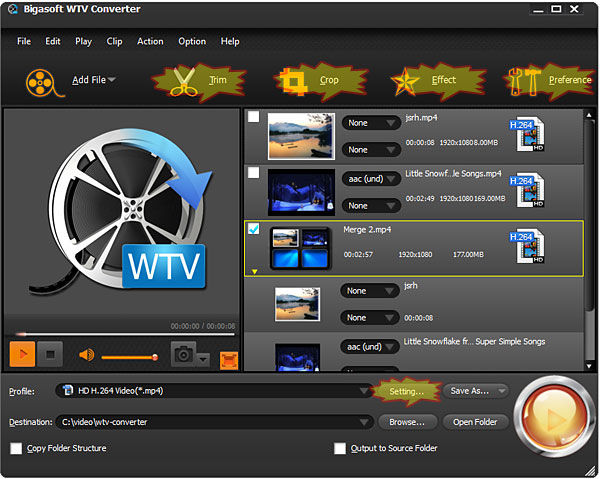
Task: Enable Copy Folder Structure checkbox
Action: 16,448
